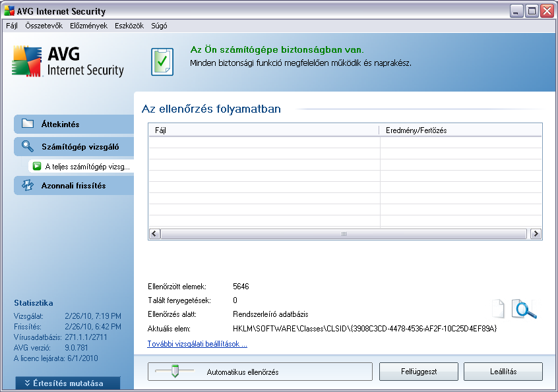Click the licenc lejárata date 6/1/2010
The image size is (558, 392).
click(82, 358)
